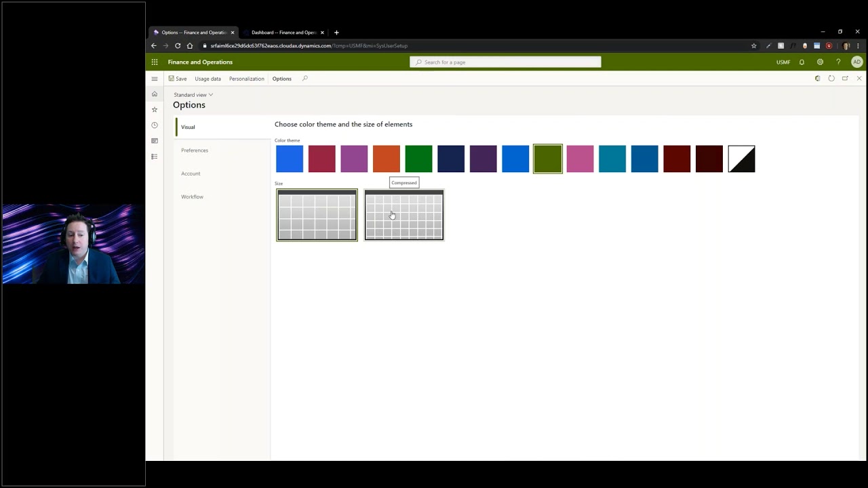Image resolution: width=868 pixels, height=488 pixels.
Task: Open Favorites star in left sidebar
Action: [155, 109]
